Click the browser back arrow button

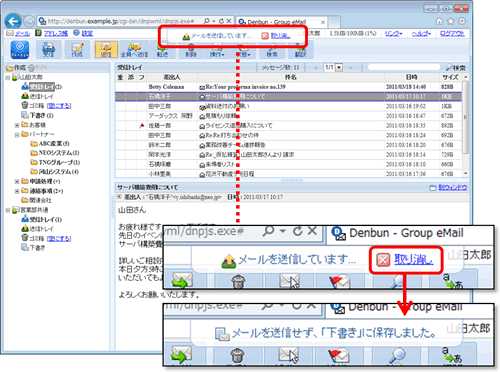pyautogui.click(x=13, y=22)
